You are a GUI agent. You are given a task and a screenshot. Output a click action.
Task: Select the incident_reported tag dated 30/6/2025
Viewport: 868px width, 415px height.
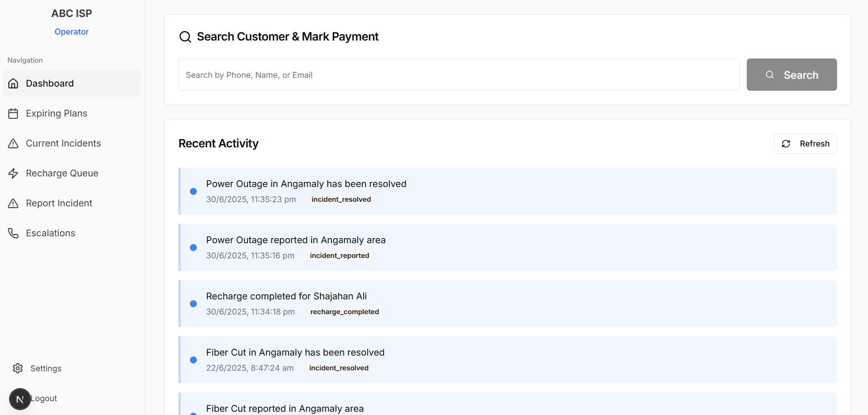click(340, 256)
